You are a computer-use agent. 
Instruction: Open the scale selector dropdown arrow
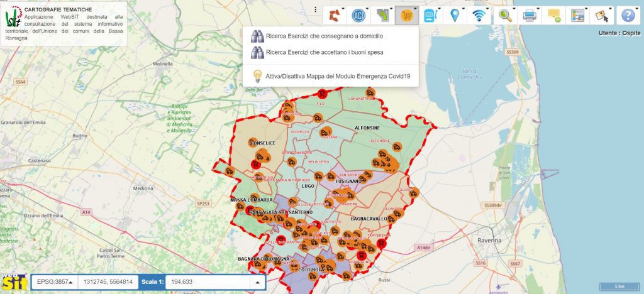[x=257, y=282]
